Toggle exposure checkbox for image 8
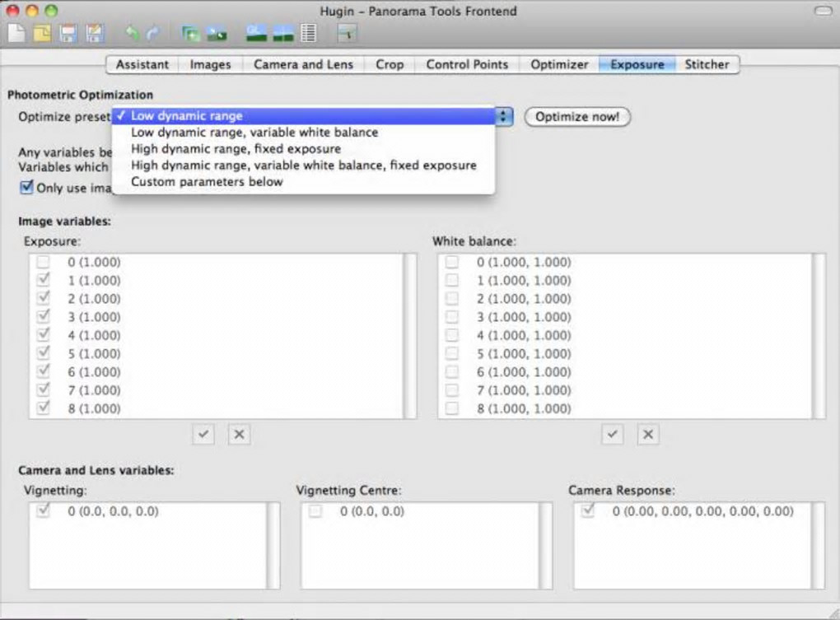The height and width of the screenshot is (620, 840). (x=44, y=408)
